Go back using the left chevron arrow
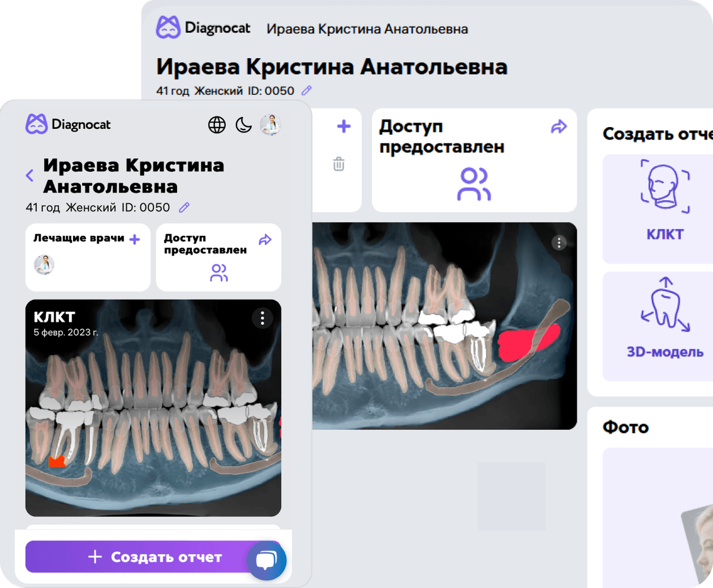Screen dimensions: 713x588 click(x=30, y=175)
